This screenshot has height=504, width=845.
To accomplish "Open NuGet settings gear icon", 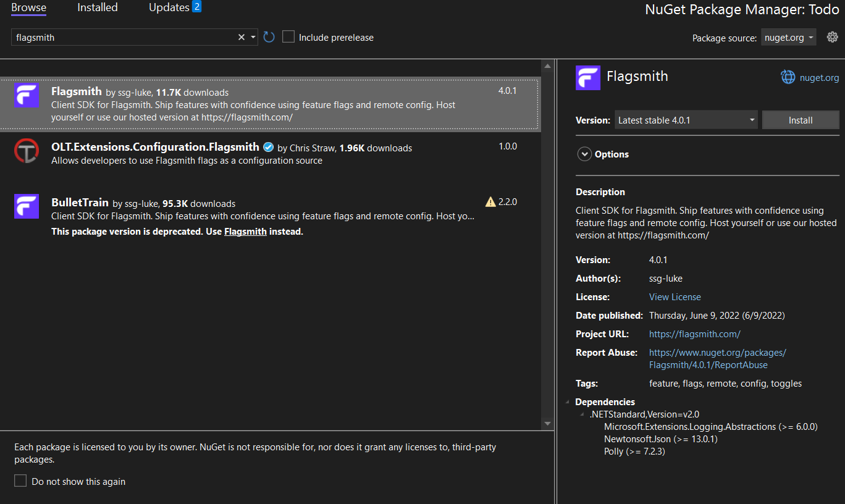I will pyautogui.click(x=832, y=37).
